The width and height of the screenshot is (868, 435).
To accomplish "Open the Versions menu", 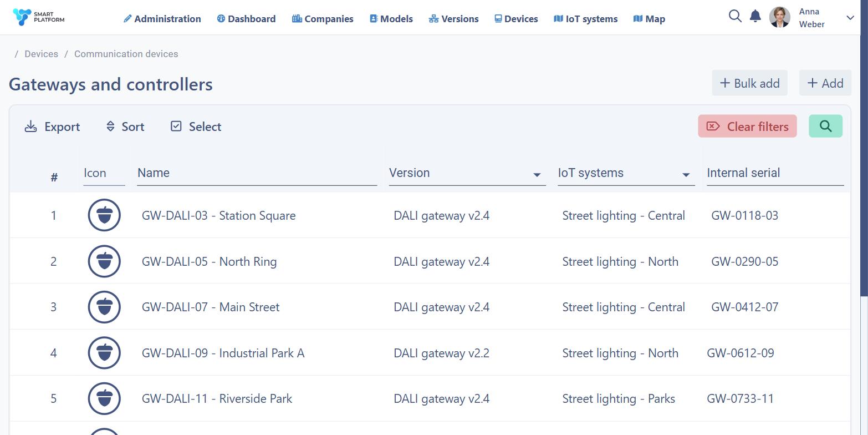I will tap(453, 19).
